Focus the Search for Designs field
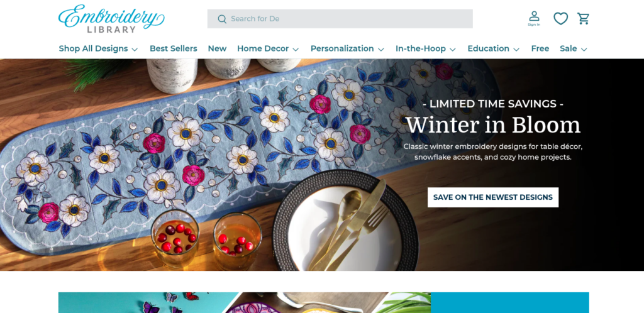 pyautogui.click(x=340, y=19)
